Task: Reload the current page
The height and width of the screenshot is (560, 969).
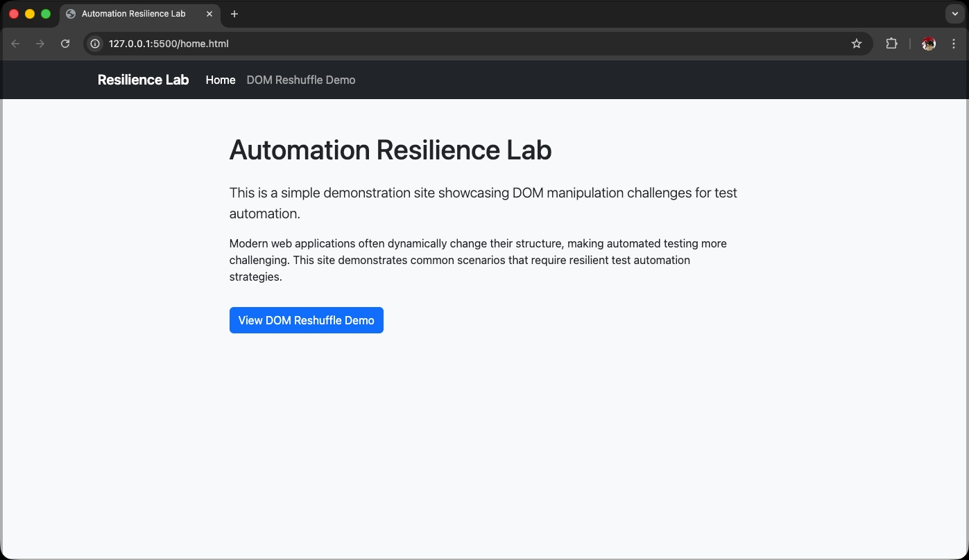Action: (65, 44)
